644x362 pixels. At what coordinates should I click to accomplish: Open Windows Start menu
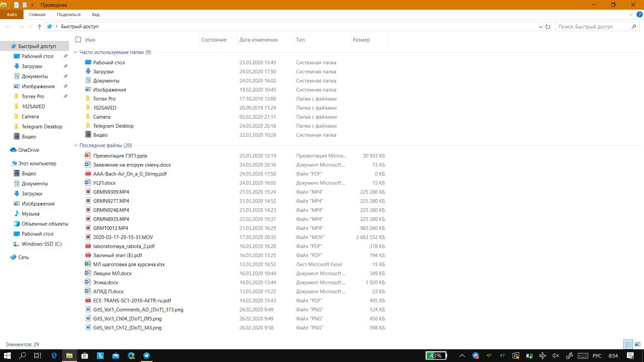tap(8, 355)
